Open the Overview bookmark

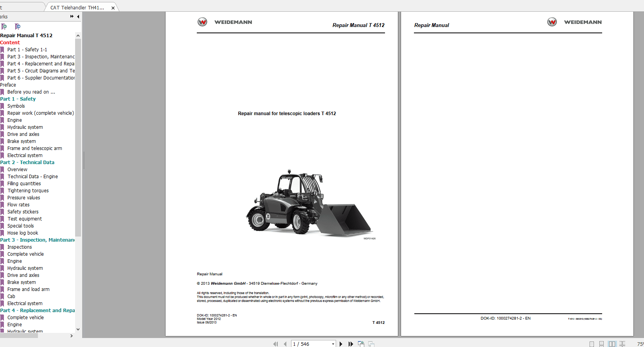tap(17, 169)
